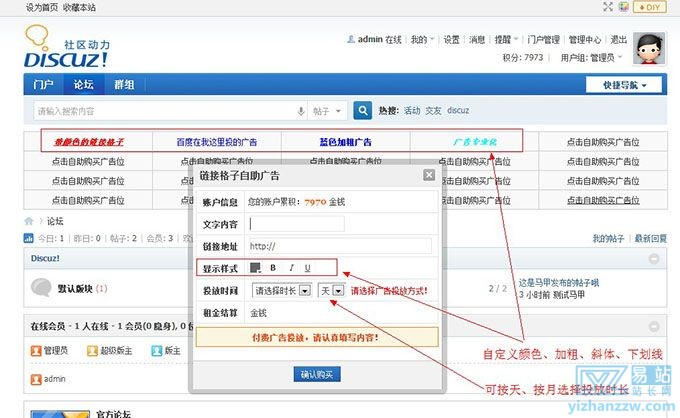Click 最新回复 link
This screenshot has height=418, width=680.
coord(651,238)
